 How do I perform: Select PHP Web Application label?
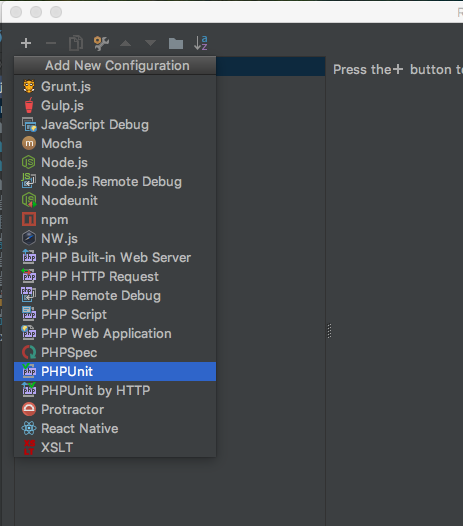(106, 333)
